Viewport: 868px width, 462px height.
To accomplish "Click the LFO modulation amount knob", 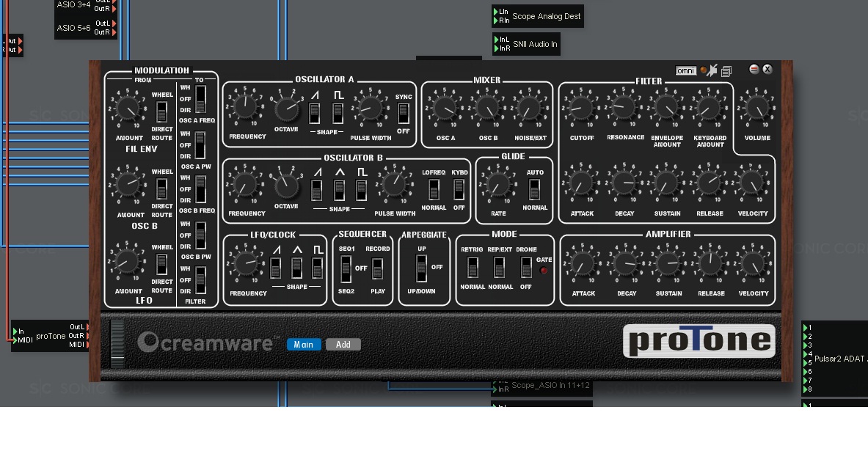I will (127, 263).
